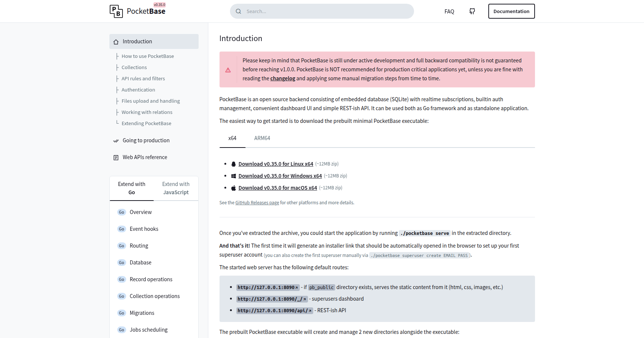This screenshot has width=644, height=338.
Task: Select the x64 downloads tab
Action: (232, 138)
